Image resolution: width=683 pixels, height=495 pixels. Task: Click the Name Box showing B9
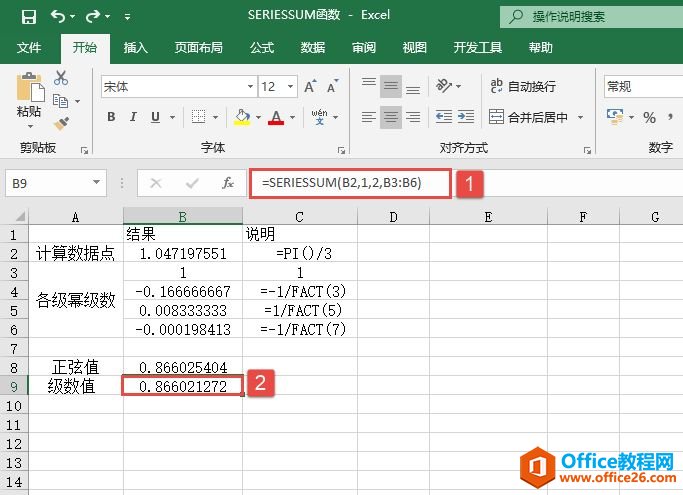pyautogui.click(x=56, y=183)
